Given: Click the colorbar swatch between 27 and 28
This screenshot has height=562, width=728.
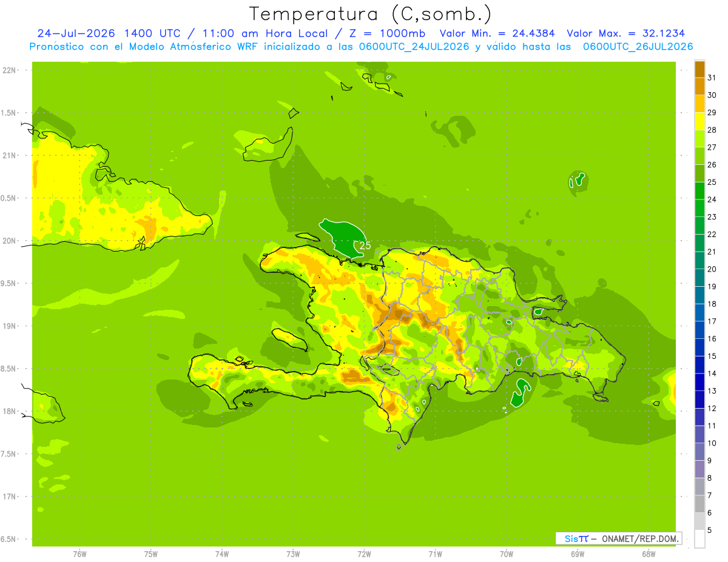Looking at the screenshot, I should (x=699, y=138).
